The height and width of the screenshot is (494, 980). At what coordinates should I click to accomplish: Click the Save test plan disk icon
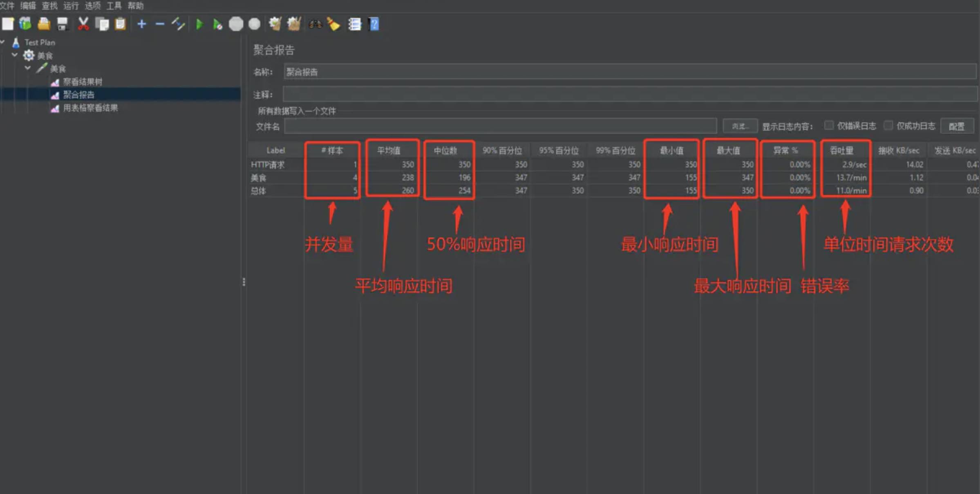tap(62, 24)
